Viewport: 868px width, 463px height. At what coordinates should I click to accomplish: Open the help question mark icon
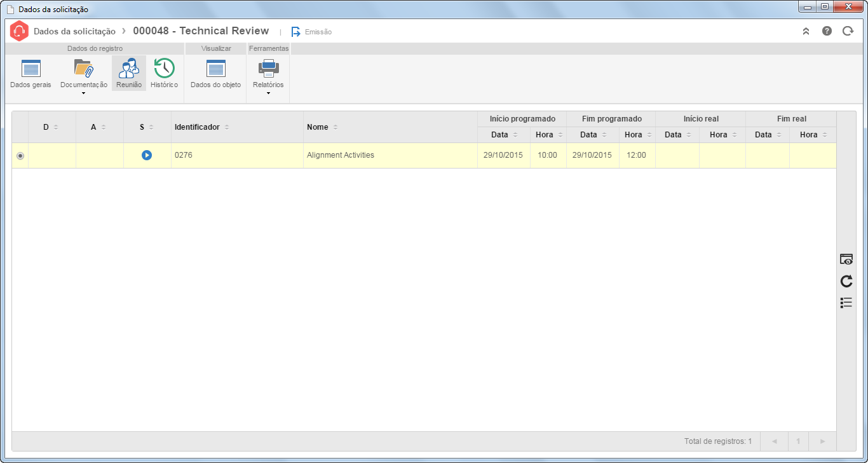click(827, 31)
